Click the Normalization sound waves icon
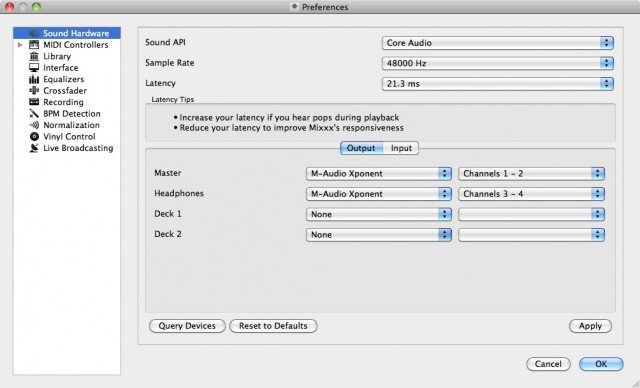The height and width of the screenshot is (388, 640). (x=34, y=125)
